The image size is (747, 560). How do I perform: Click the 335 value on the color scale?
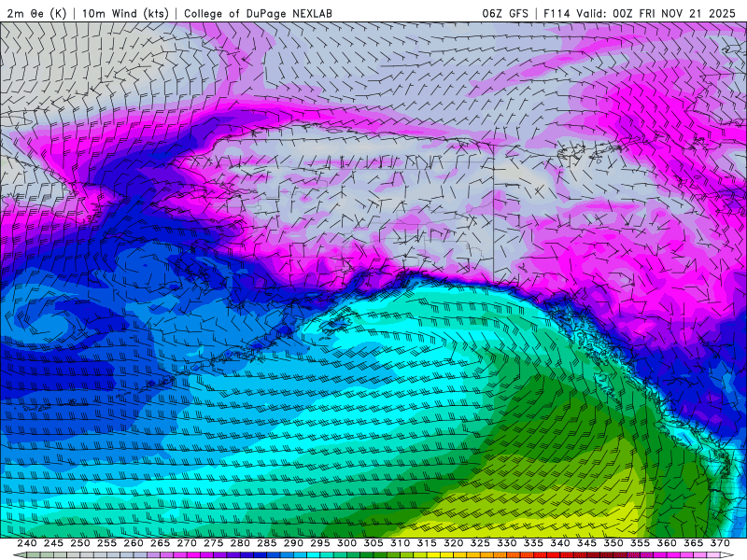[x=533, y=543]
